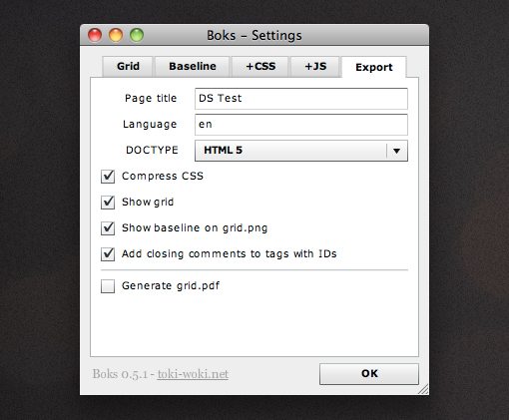Select the +CSS tab
509x420 pixels.
pos(260,67)
